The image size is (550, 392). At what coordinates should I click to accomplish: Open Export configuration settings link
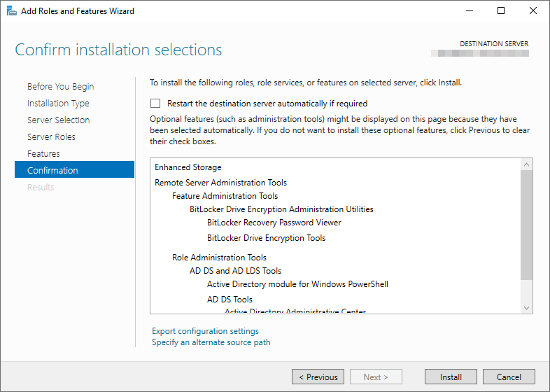point(205,331)
